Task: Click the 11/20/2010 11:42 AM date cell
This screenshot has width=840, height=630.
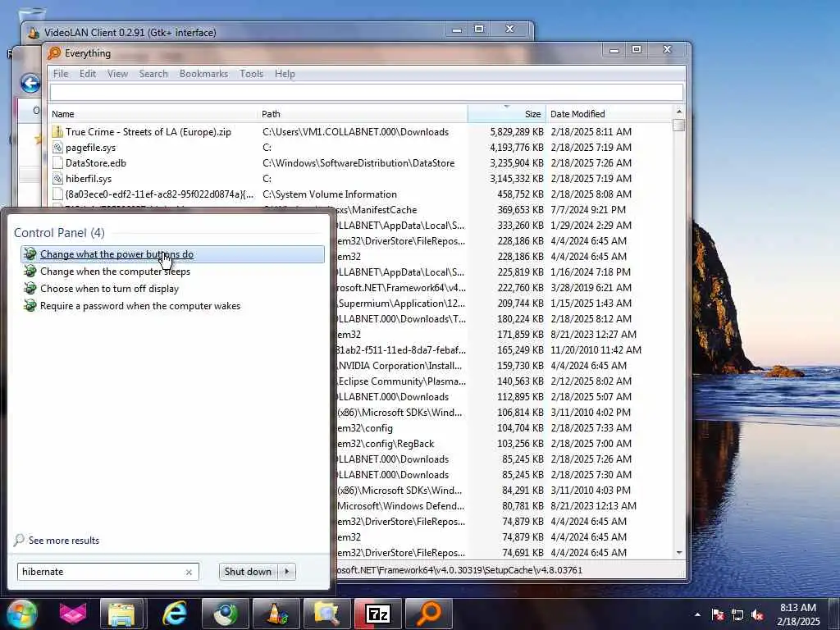Action: tap(596, 350)
